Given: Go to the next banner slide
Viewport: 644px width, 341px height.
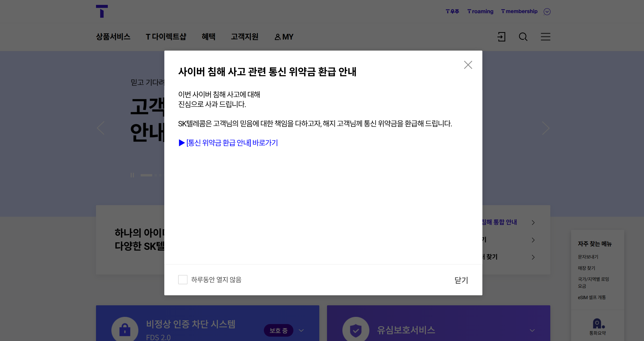Looking at the screenshot, I should (546, 128).
